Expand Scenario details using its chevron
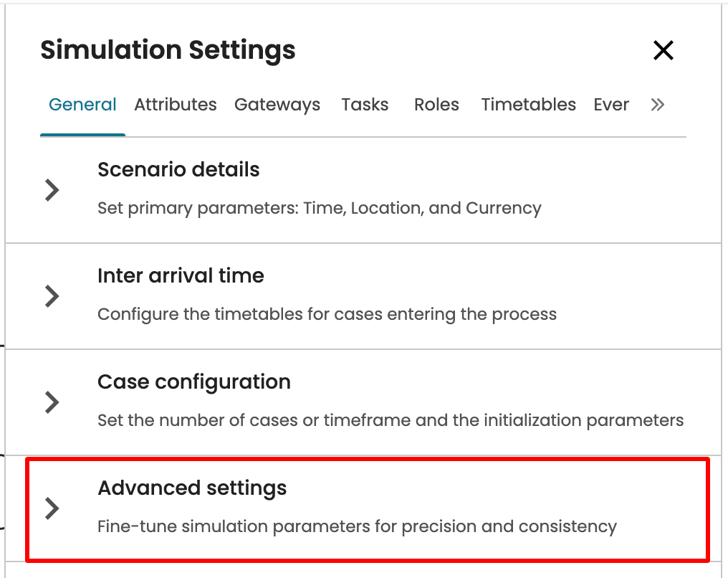The height and width of the screenshot is (578, 728). pos(52,190)
